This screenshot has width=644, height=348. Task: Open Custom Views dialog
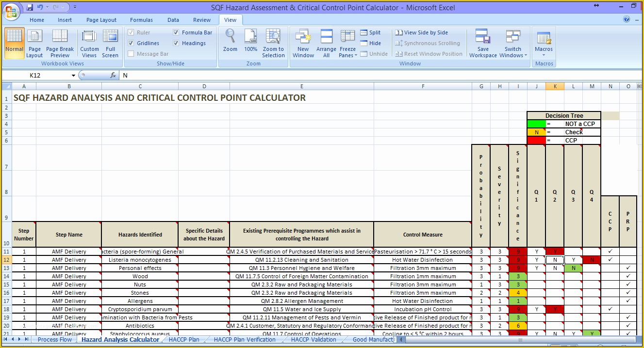point(89,43)
